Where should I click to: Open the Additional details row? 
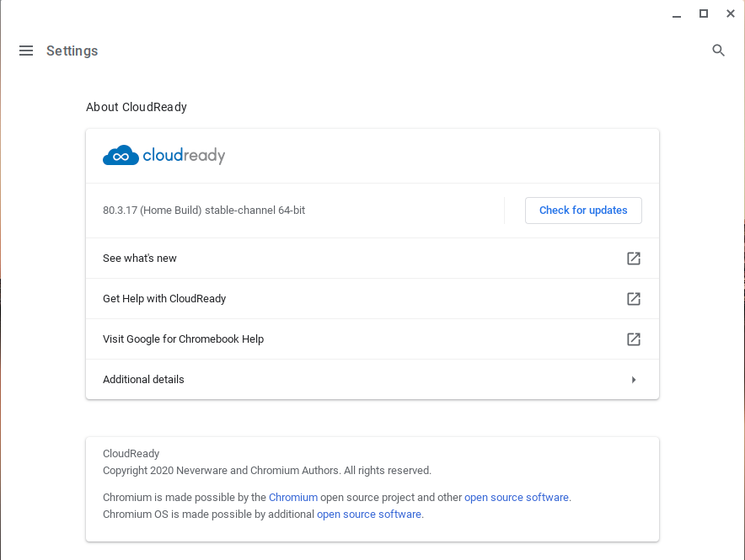click(372, 379)
